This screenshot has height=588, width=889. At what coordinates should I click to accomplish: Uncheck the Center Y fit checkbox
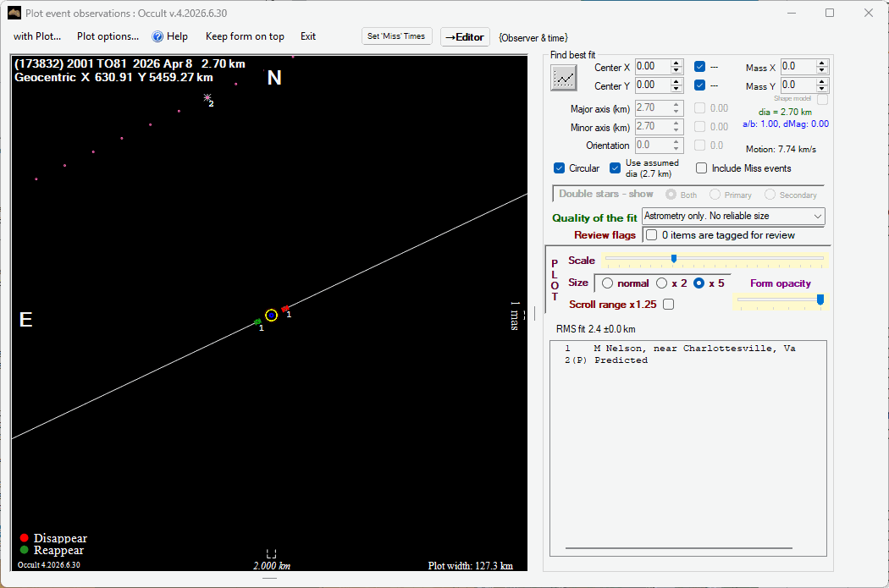pos(699,85)
